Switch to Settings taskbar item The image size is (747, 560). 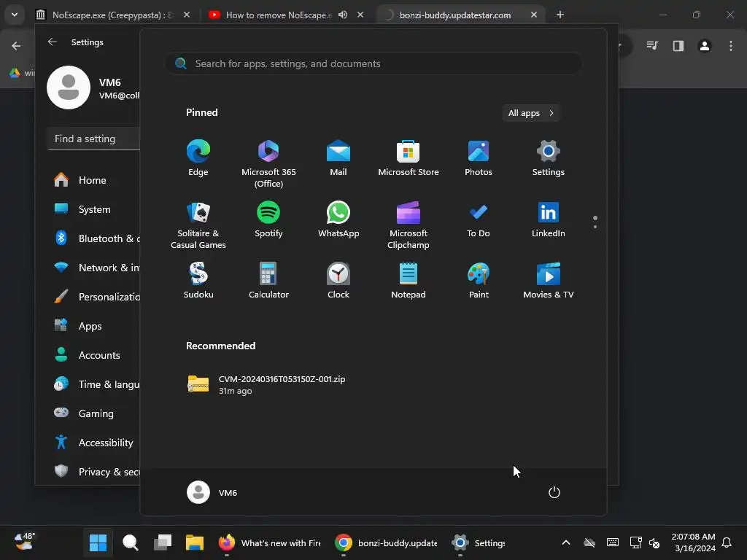click(x=479, y=542)
